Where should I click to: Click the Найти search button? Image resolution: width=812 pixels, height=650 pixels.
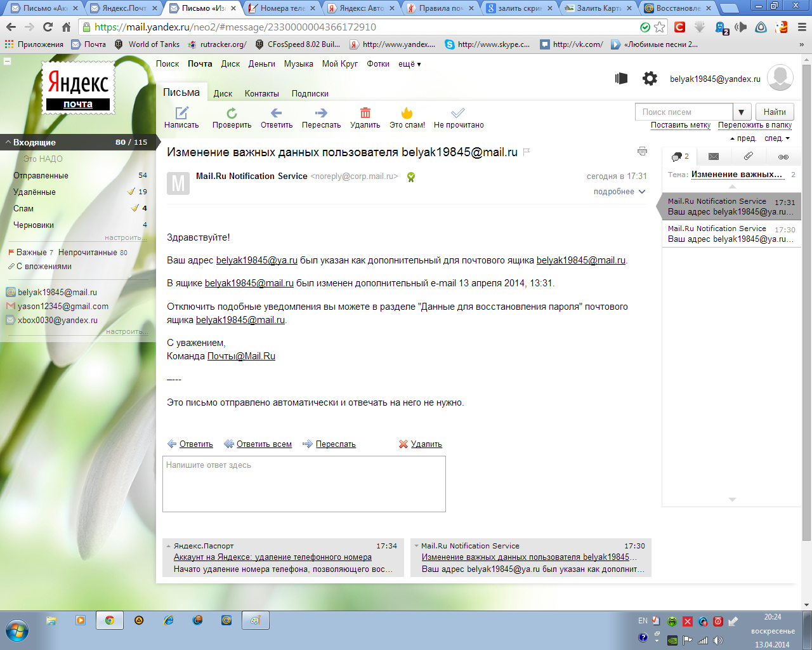[x=775, y=112]
